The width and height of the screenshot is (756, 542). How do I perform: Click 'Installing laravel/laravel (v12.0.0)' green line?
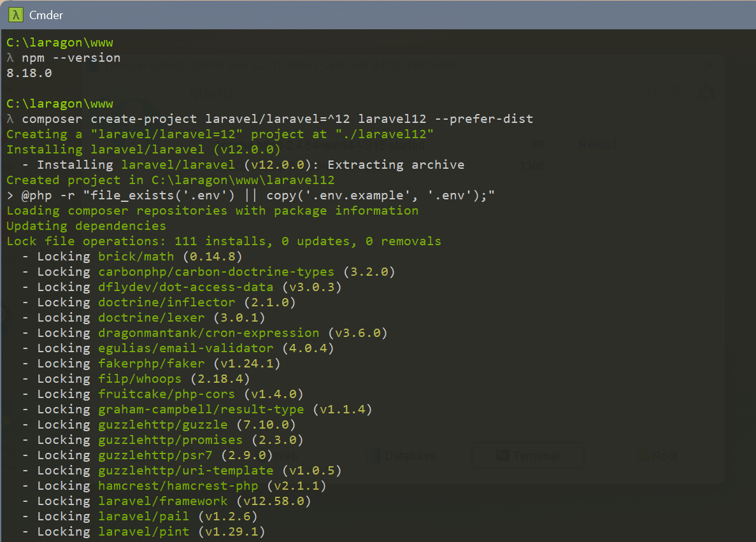click(143, 150)
